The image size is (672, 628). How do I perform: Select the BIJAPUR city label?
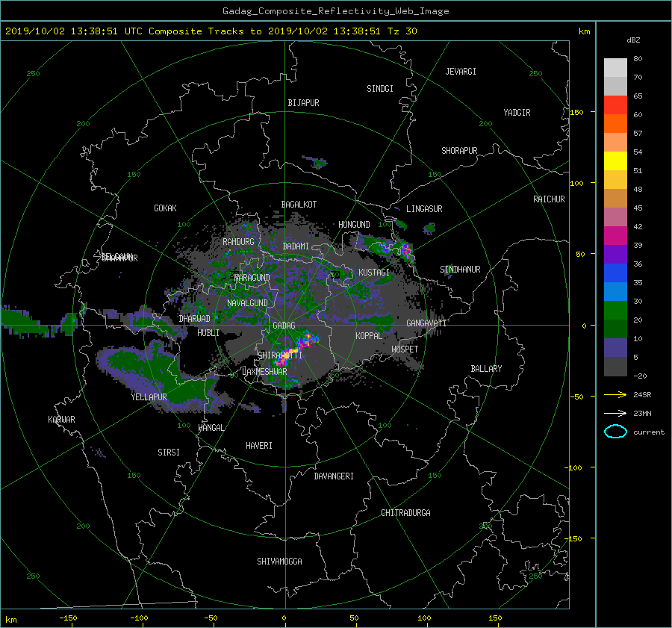click(303, 103)
